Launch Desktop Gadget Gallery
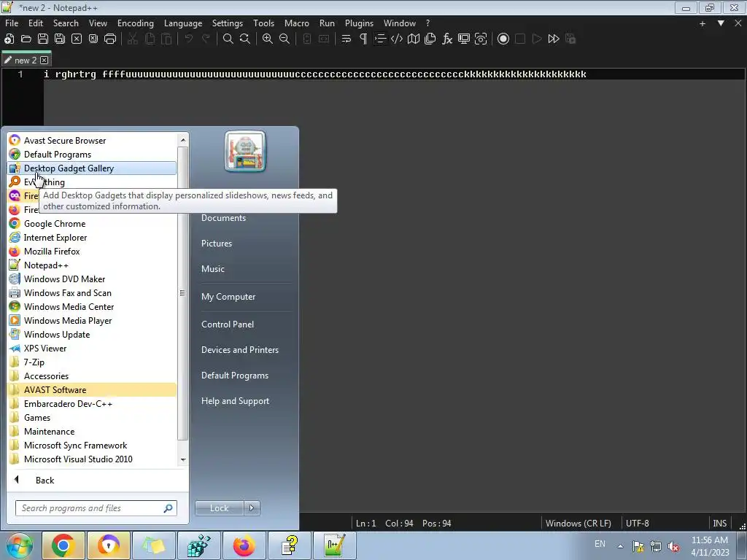The image size is (747, 560). coord(92,168)
